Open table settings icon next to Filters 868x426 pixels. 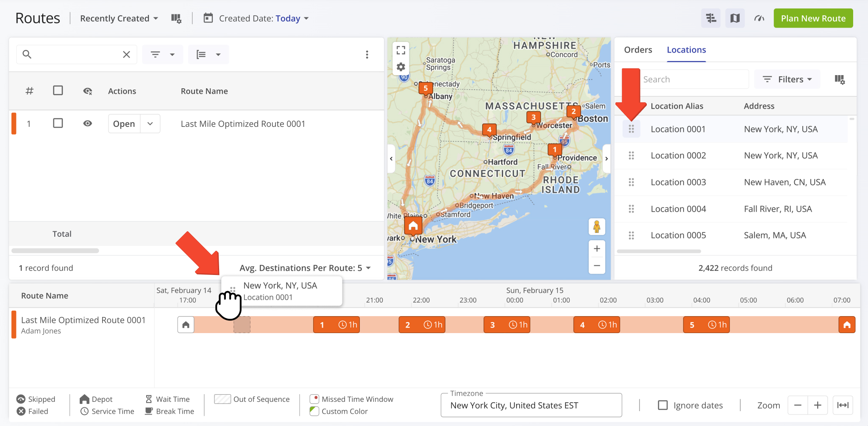point(840,79)
